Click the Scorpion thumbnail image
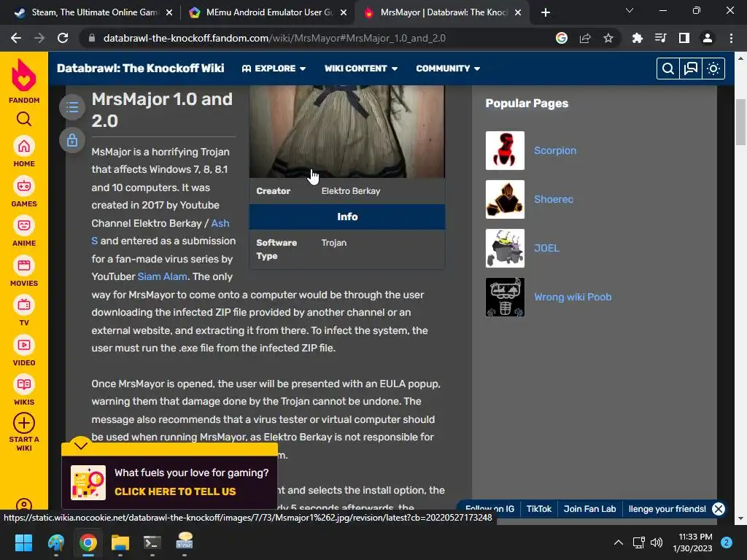747x560 pixels. click(505, 150)
